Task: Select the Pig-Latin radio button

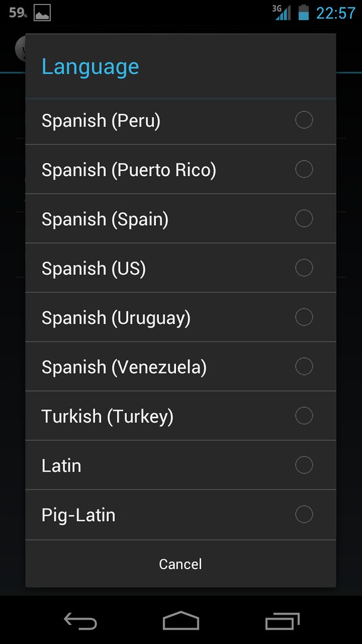Action: tap(304, 514)
